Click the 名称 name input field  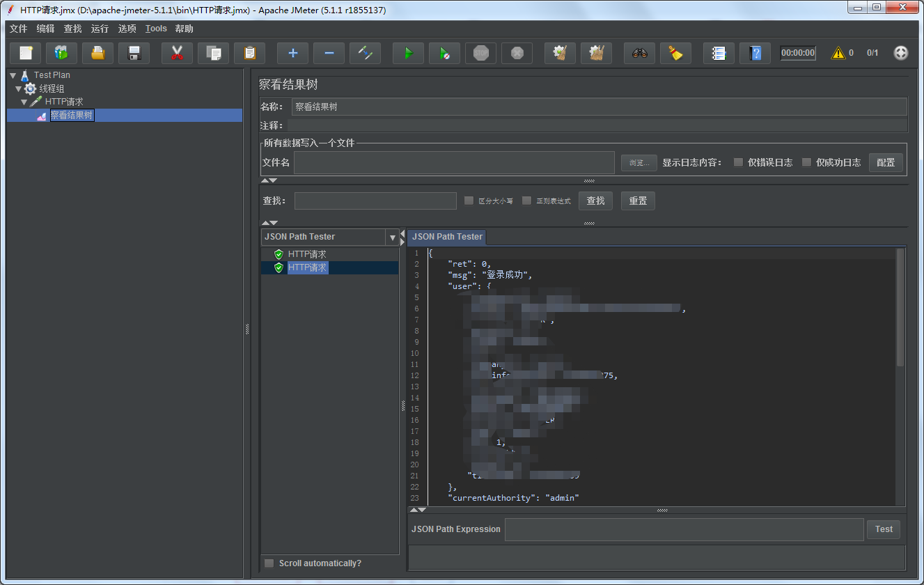(599, 107)
